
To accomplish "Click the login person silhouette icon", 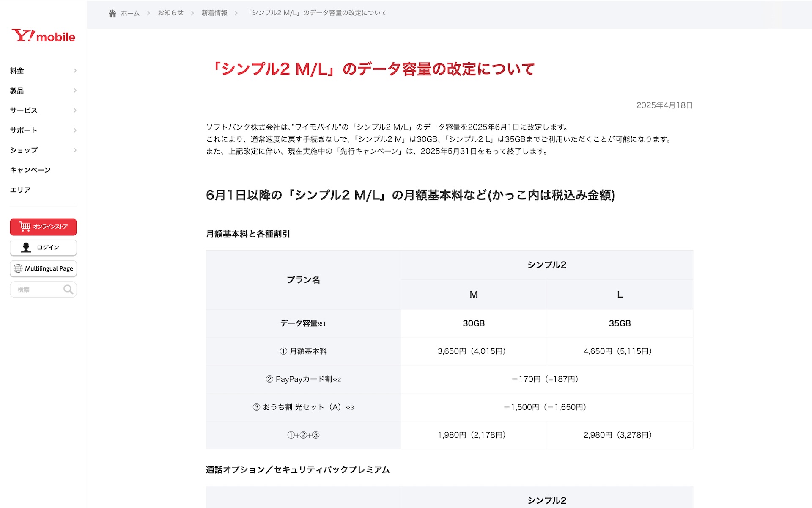I will pyautogui.click(x=26, y=248).
